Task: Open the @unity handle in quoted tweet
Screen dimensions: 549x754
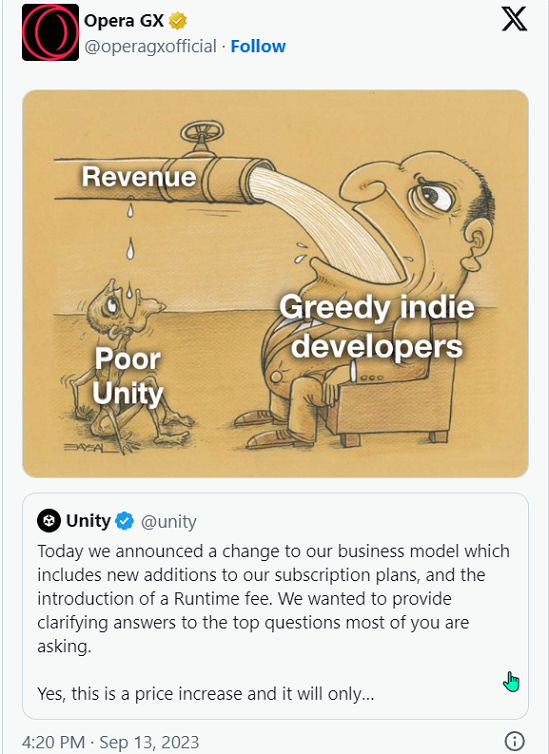Action: (x=169, y=522)
